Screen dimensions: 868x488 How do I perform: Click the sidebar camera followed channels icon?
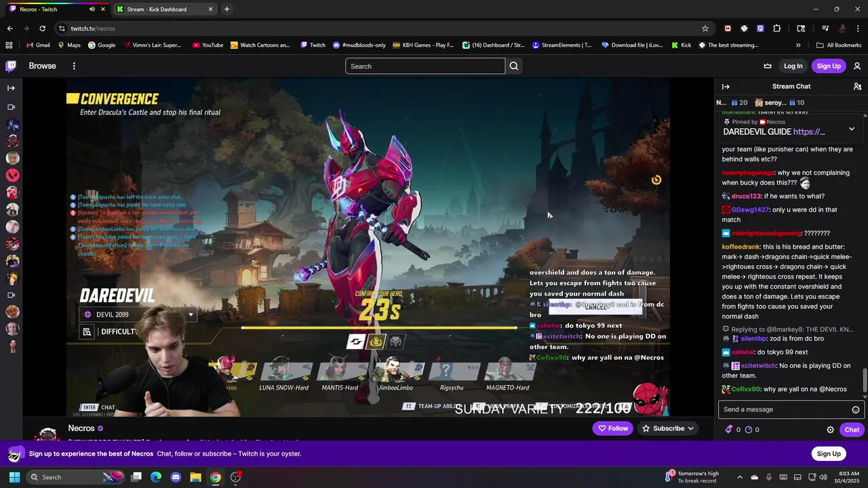coord(11,107)
